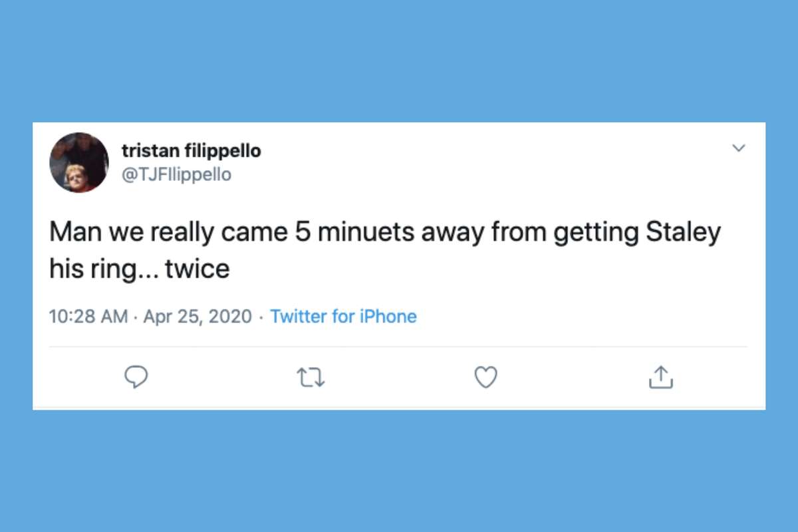Visit the @TJFIlippello handle

point(177,175)
